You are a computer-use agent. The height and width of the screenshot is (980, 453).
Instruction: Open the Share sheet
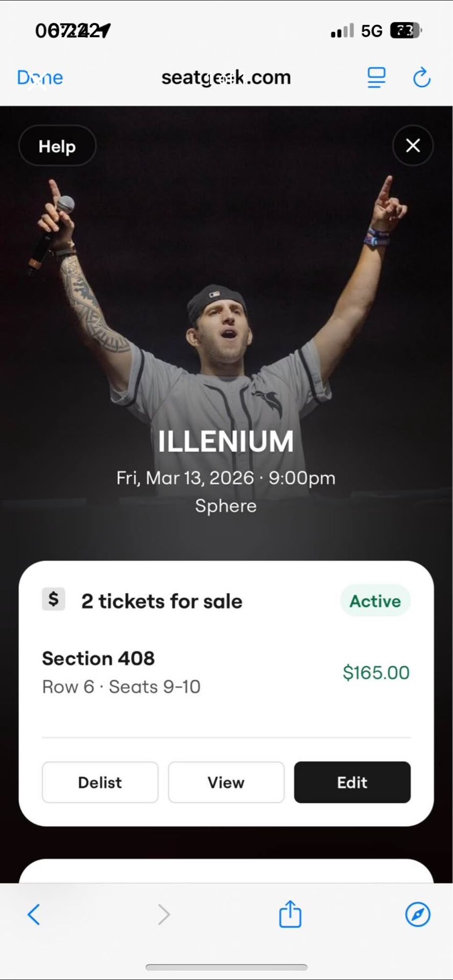(x=290, y=914)
